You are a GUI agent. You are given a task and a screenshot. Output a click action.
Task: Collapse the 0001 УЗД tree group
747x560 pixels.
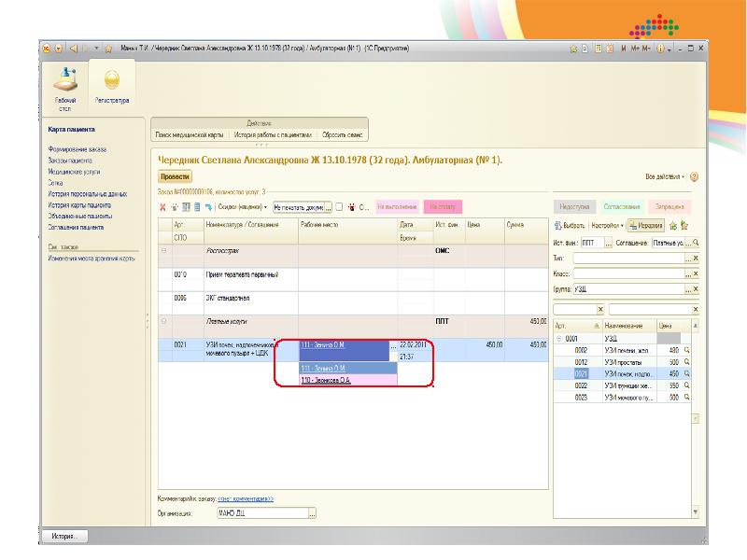pos(559,339)
